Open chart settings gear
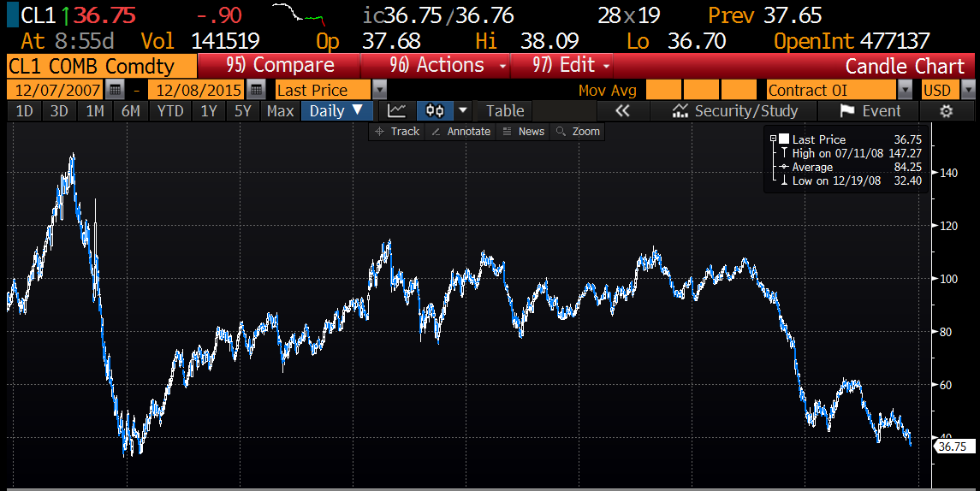 (x=946, y=110)
